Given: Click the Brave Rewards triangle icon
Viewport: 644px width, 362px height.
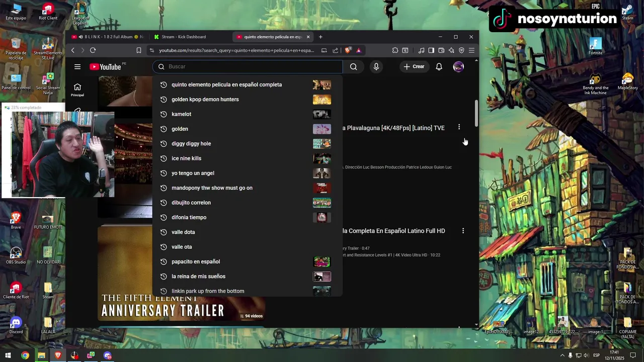Looking at the screenshot, I should pos(358,50).
